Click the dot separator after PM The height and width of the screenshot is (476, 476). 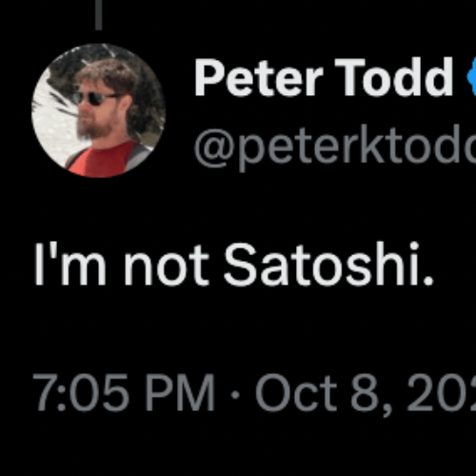coord(235,395)
